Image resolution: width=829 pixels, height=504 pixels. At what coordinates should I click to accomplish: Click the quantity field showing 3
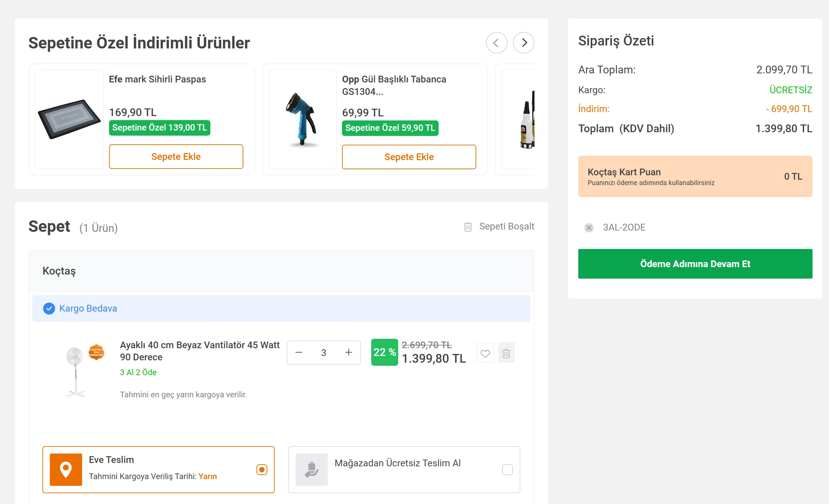(323, 353)
